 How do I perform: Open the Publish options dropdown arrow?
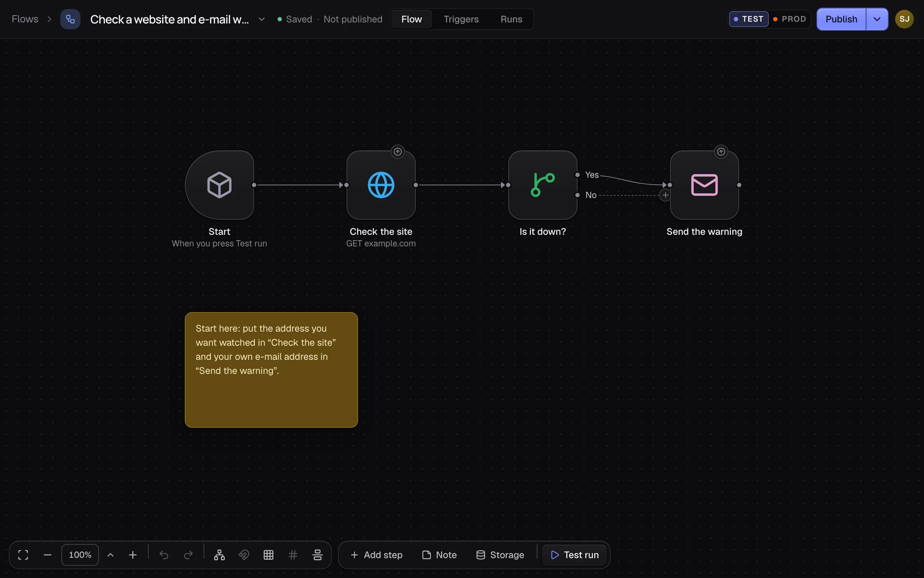coord(877,19)
